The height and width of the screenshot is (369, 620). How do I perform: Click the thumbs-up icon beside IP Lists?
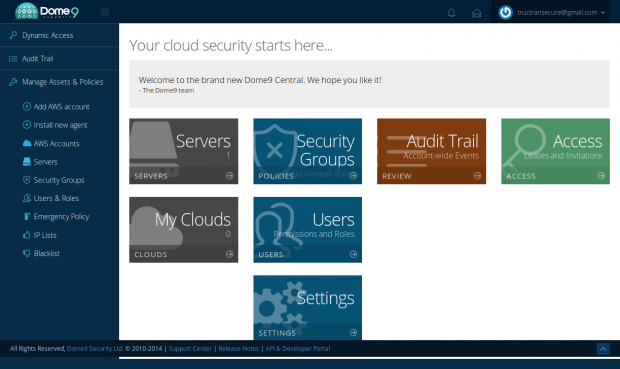tap(26, 235)
